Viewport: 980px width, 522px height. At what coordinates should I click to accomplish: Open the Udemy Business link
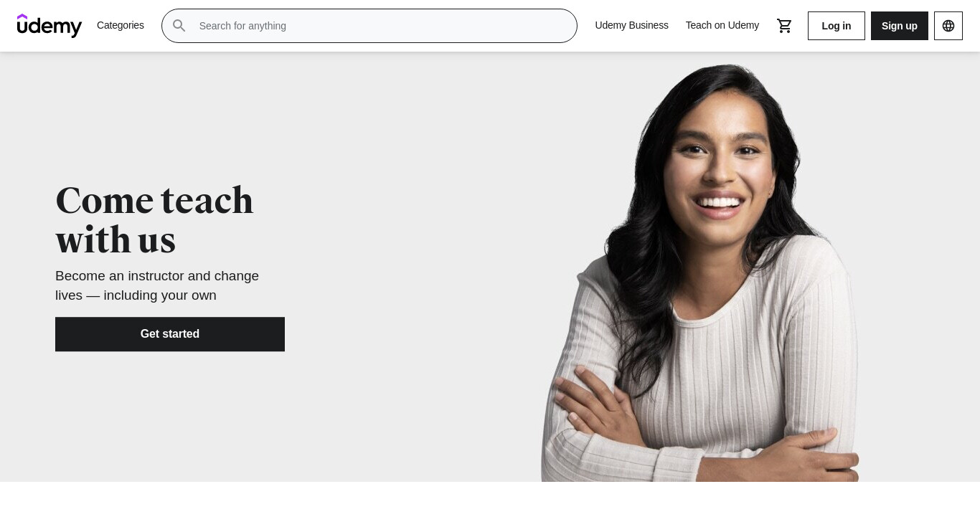point(631,25)
